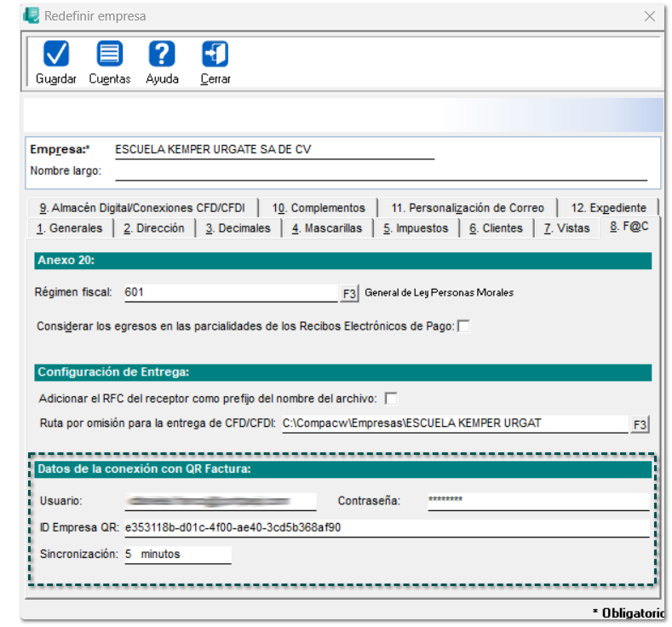672x627 pixels.
Task: Open the Cuentas toolbar icon
Action: [109, 55]
